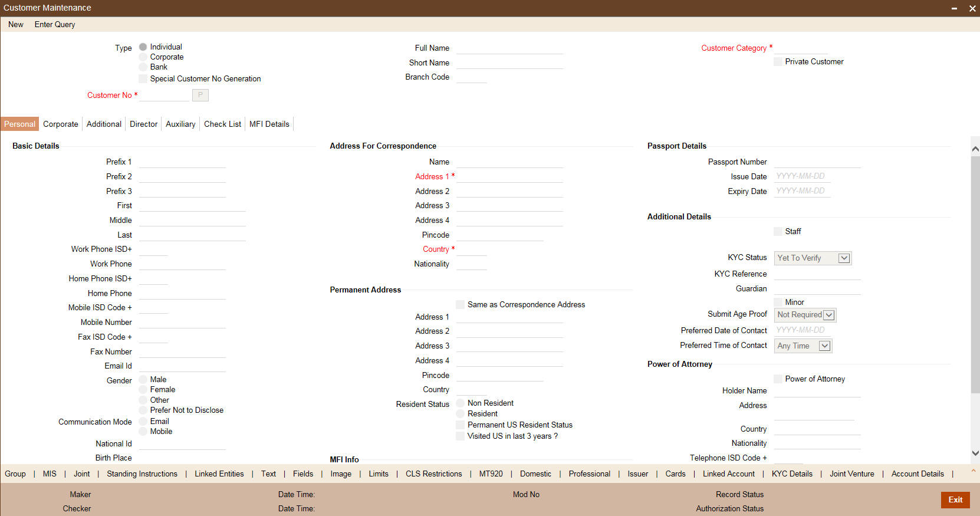The height and width of the screenshot is (516, 980).
Task: Select the Bank customer type
Action: (x=143, y=67)
